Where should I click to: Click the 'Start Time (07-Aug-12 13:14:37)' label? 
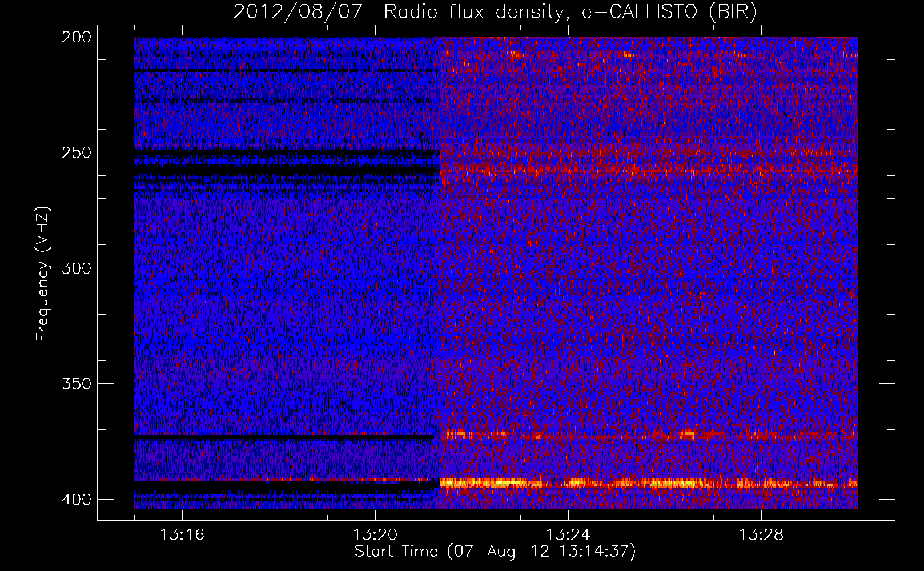point(495,552)
